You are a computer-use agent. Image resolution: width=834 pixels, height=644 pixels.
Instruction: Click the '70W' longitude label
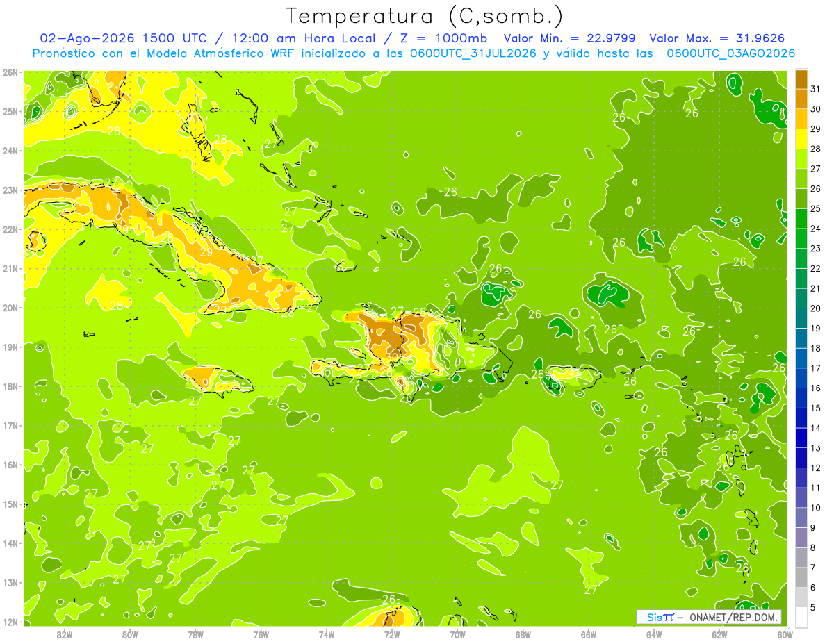[457, 634]
